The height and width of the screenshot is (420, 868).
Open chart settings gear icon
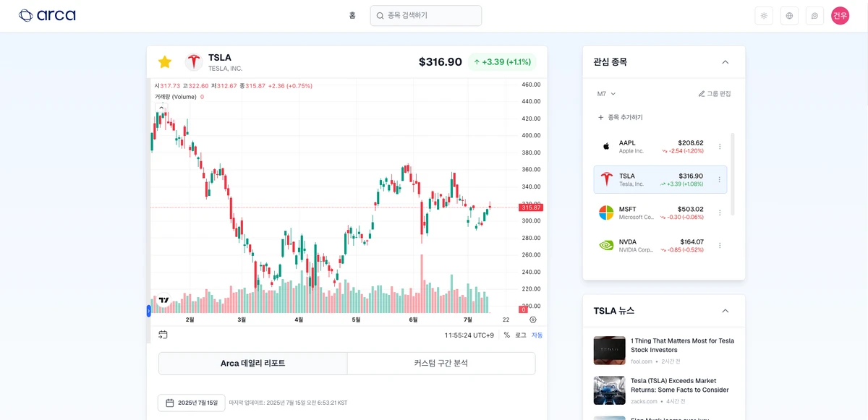[x=533, y=320]
